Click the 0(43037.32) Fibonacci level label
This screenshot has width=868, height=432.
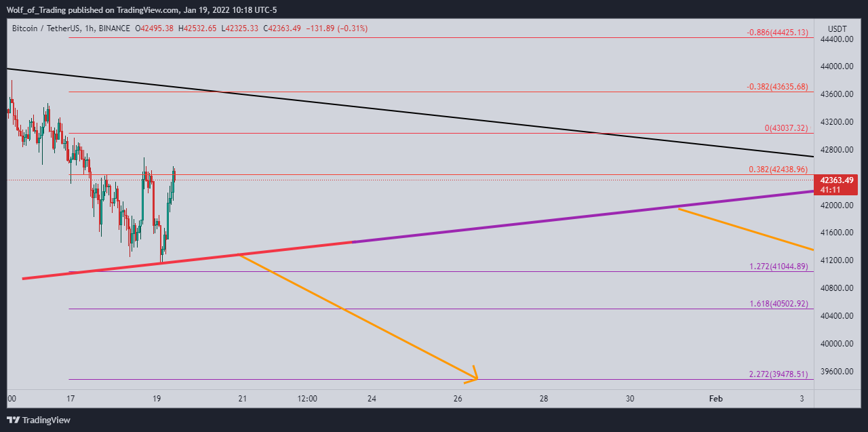786,128
